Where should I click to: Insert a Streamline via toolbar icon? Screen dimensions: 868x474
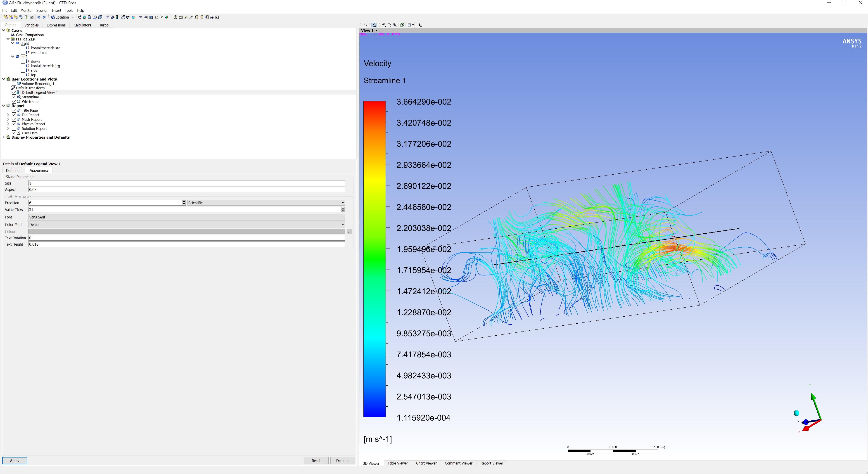point(90,17)
